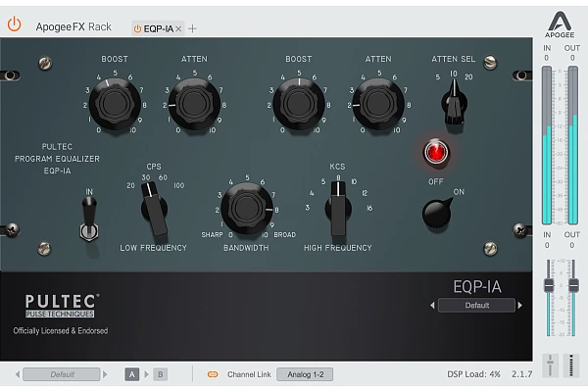The height and width of the screenshot is (392, 588).
Task: Click the LOW FREQUENCY label
Action: tap(154, 248)
